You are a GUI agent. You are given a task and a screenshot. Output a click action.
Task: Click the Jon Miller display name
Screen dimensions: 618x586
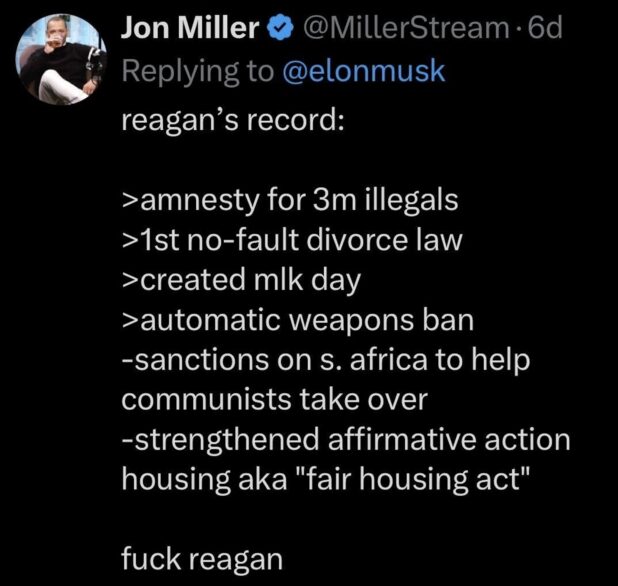[x=189, y=30]
